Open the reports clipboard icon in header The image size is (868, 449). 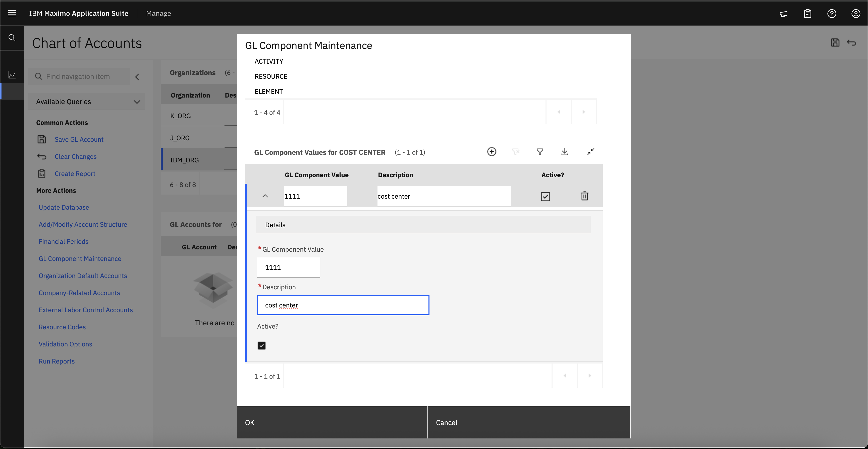tap(808, 14)
